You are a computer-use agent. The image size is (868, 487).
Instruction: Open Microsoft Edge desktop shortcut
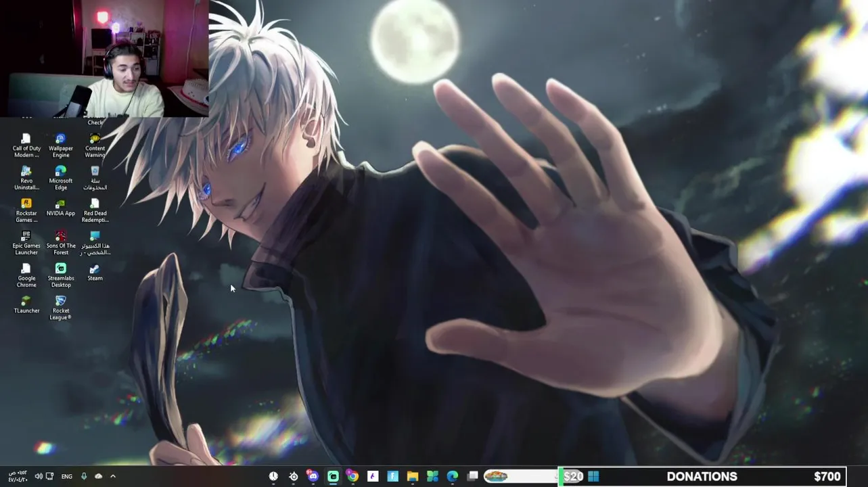pyautogui.click(x=61, y=178)
